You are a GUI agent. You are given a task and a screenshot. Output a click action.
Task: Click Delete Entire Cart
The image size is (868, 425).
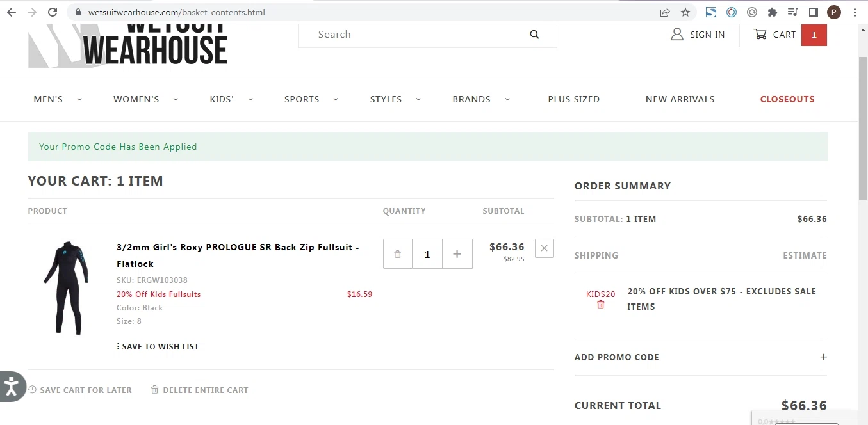click(199, 390)
